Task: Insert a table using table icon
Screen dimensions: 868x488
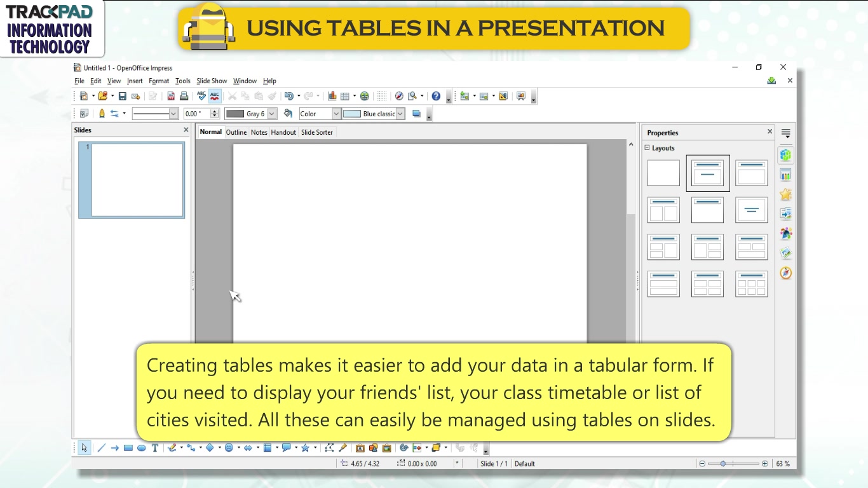Action: point(345,97)
